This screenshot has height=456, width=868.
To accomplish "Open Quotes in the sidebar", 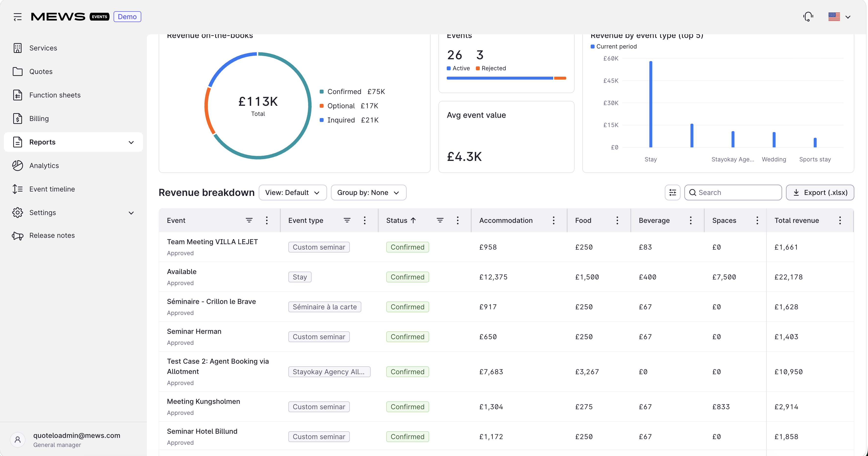I will [x=73, y=72].
